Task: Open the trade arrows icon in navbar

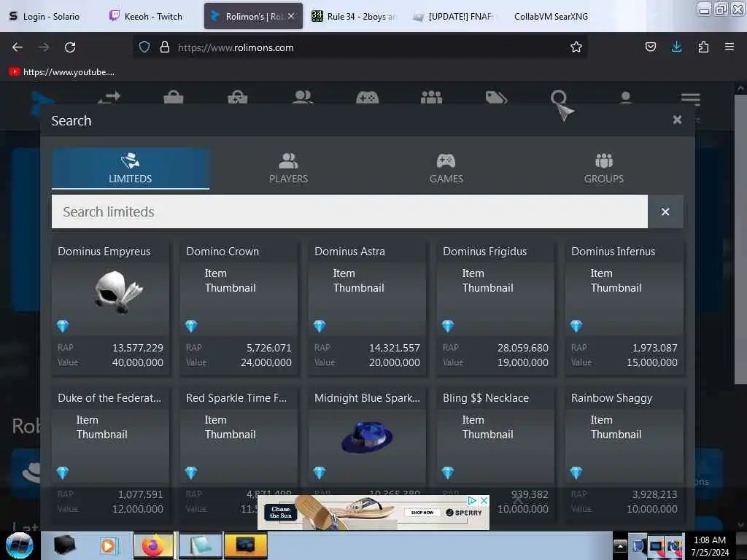Action: [x=109, y=98]
